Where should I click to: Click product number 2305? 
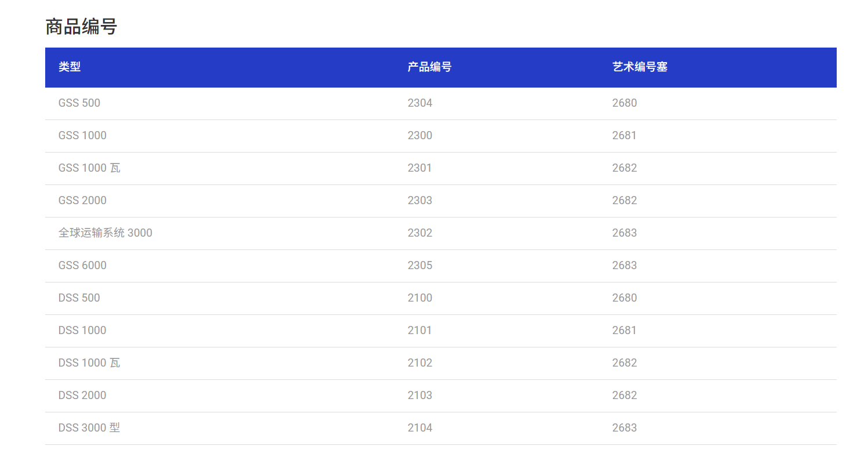pos(420,266)
